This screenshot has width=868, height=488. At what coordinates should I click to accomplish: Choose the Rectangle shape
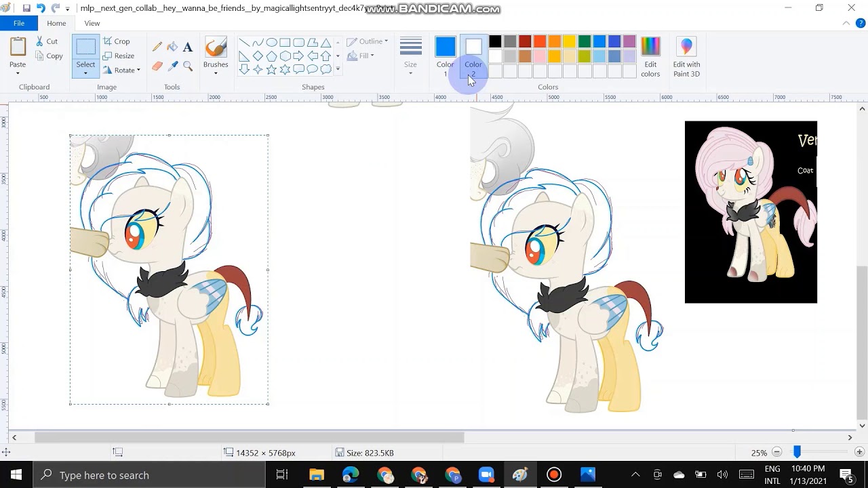point(285,42)
